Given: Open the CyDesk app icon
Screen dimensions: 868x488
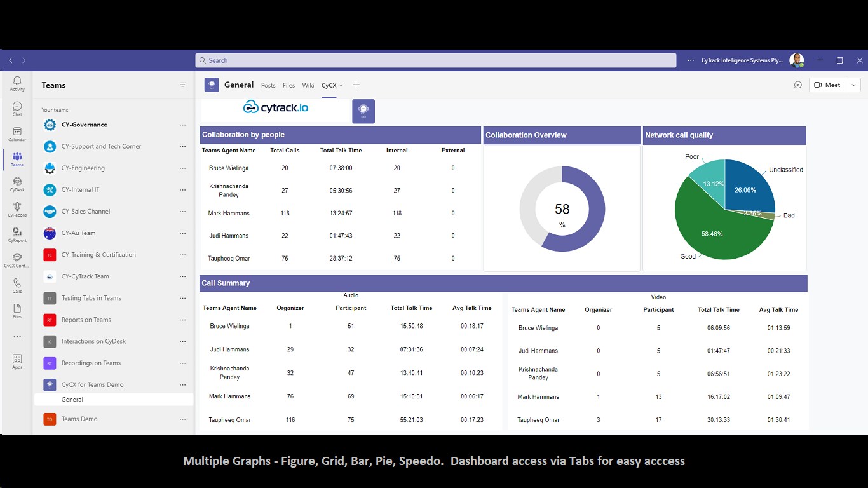Looking at the screenshot, I should (17, 184).
